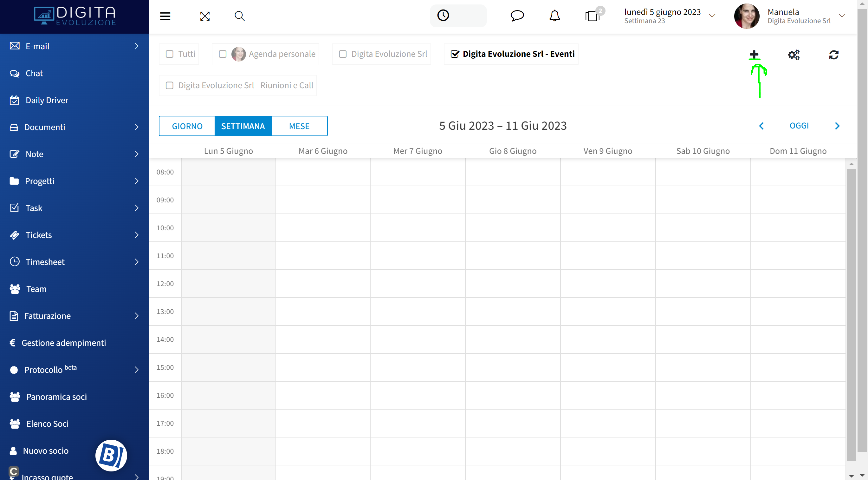Click Manuela's profile photo
Viewport: 868px width, 480px height.
(747, 16)
